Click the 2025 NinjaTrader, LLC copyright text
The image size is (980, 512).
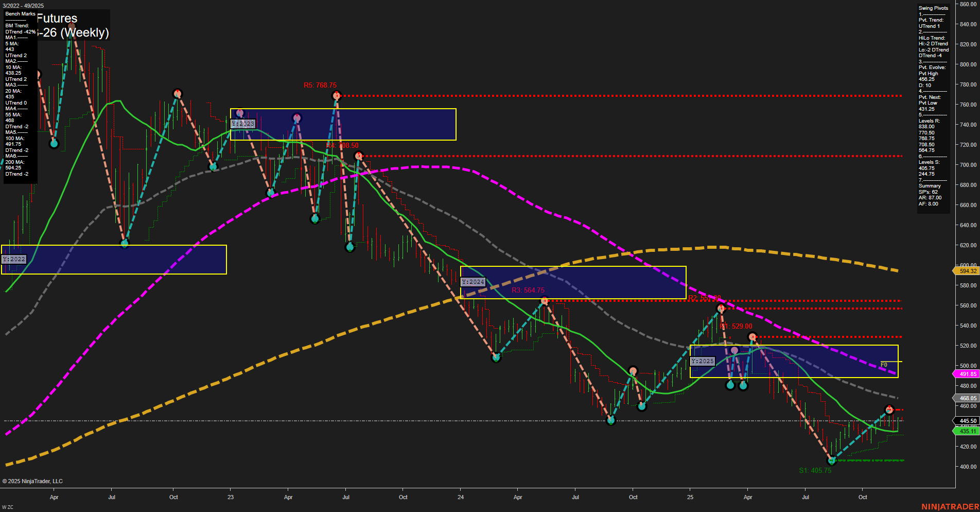pyautogui.click(x=33, y=481)
